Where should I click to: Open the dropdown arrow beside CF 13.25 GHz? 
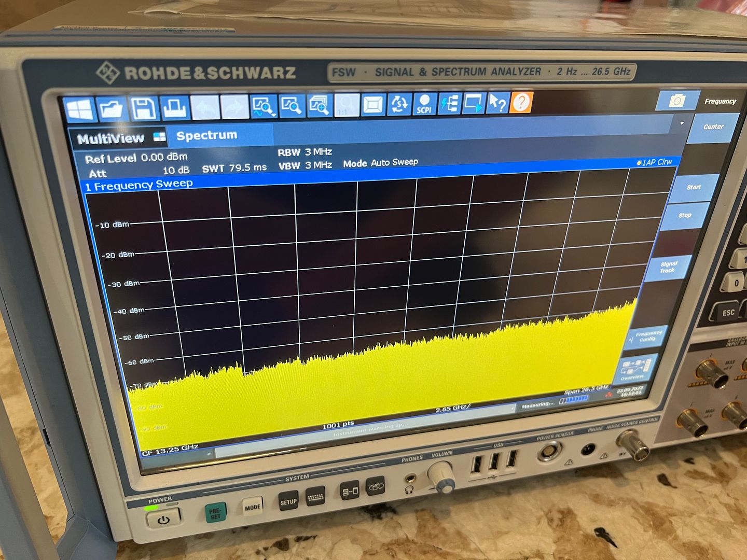pyautogui.click(x=210, y=454)
